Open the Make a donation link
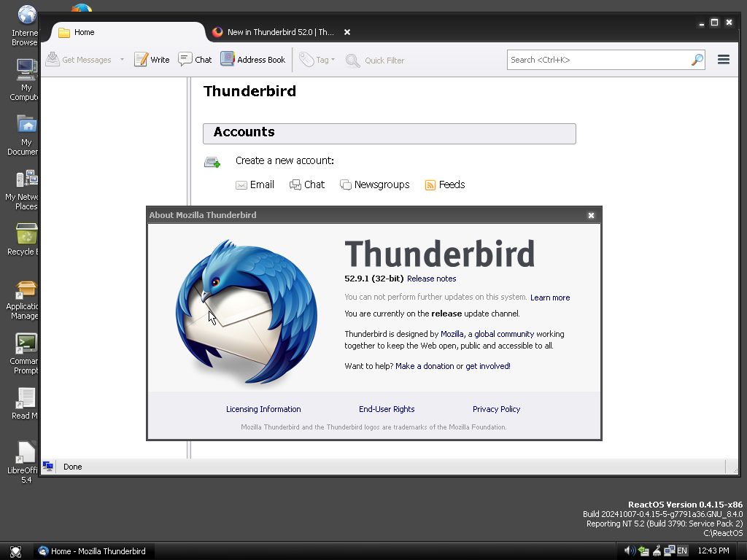This screenshot has height=560, width=747. (424, 366)
